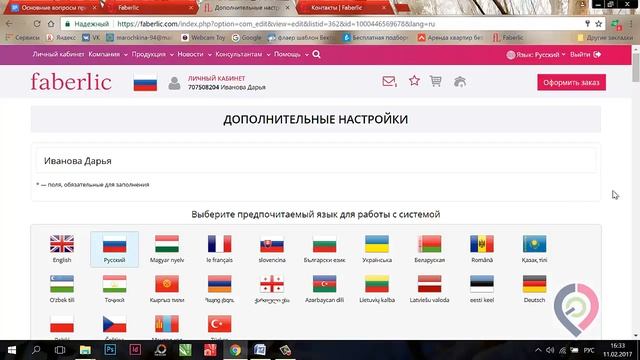The height and width of the screenshot is (360, 640).
Task: Click Выйти to log out
Action: point(585,54)
